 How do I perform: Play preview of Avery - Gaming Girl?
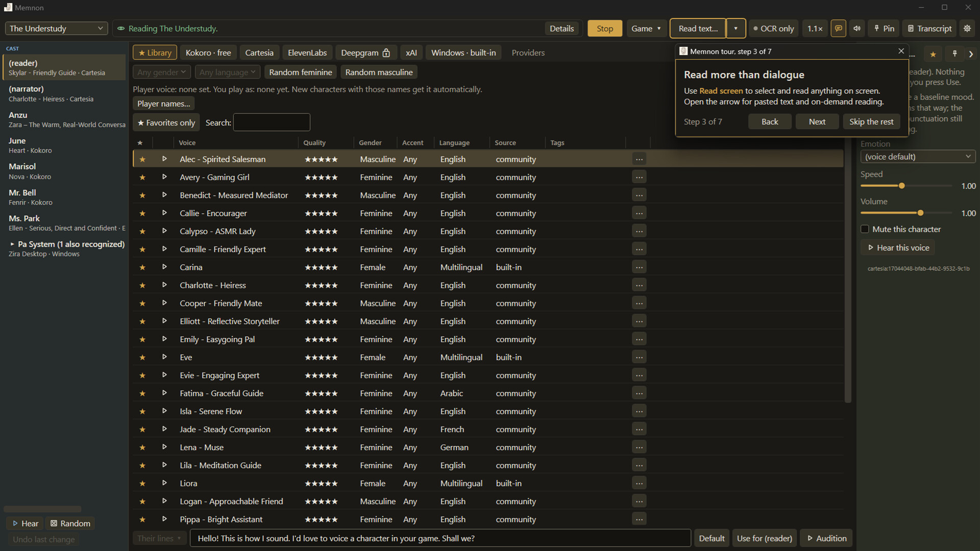click(x=164, y=177)
